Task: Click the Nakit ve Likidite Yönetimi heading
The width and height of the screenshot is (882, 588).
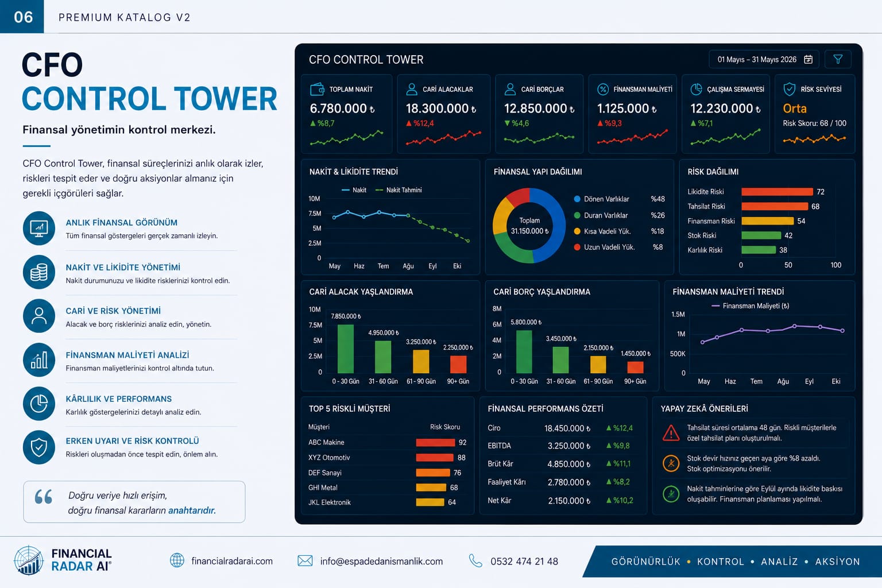Action: click(x=123, y=267)
